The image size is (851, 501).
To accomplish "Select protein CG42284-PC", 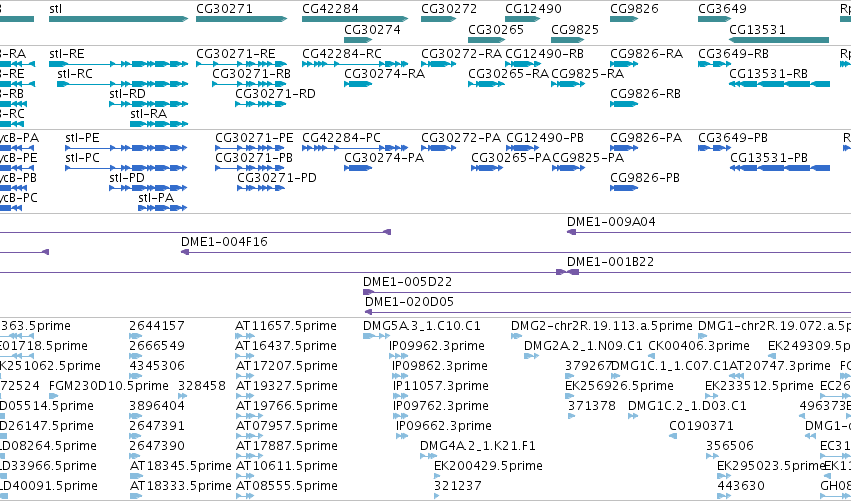I will point(355,148).
